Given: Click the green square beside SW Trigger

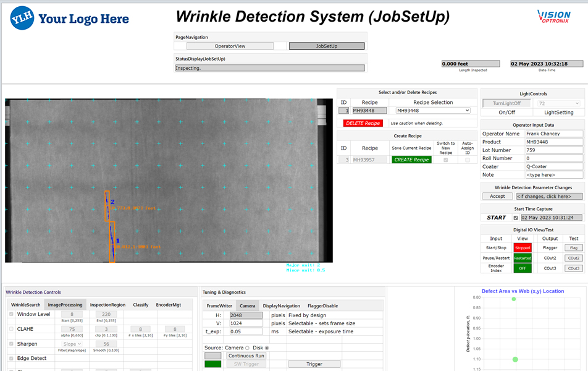Looking at the screenshot, I should [213, 364].
